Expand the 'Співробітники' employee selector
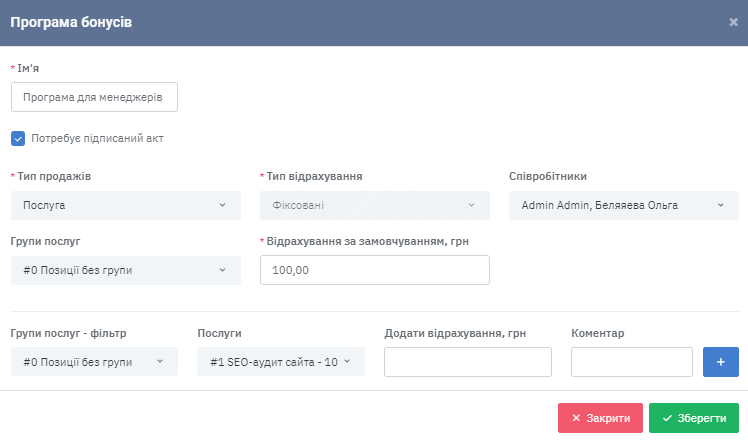 (623, 205)
